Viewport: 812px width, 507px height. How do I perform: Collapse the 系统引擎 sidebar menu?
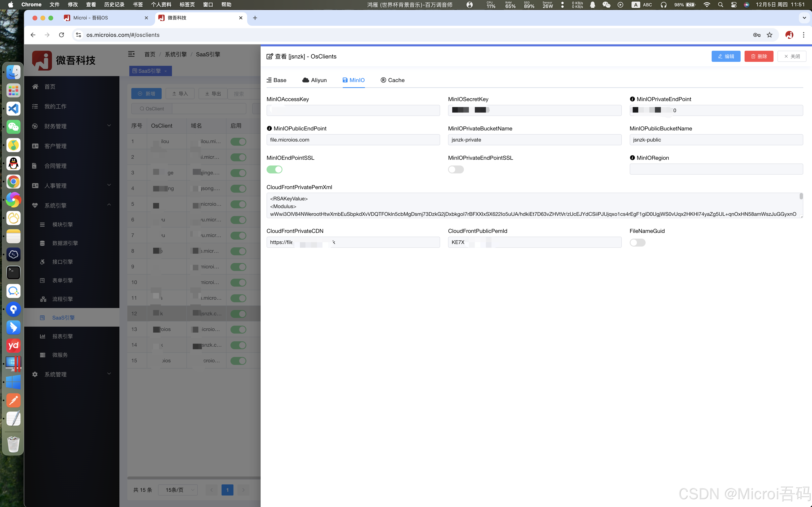[72, 206]
